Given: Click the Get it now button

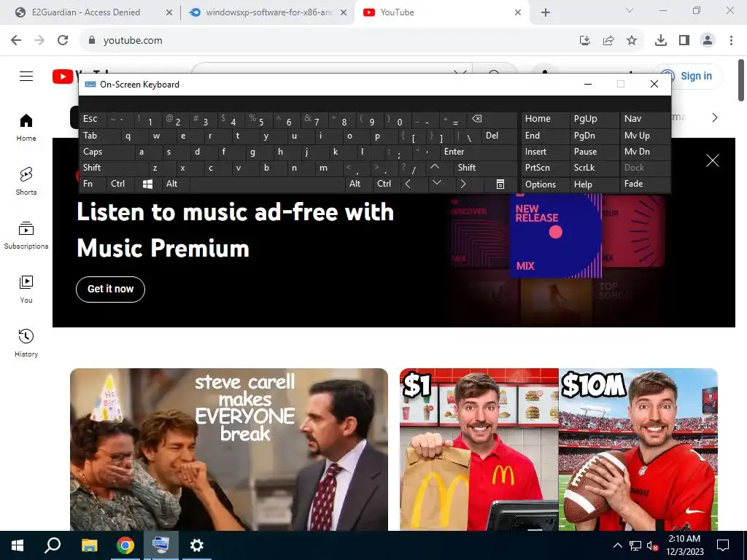Looking at the screenshot, I should pyautogui.click(x=111, y=289).
